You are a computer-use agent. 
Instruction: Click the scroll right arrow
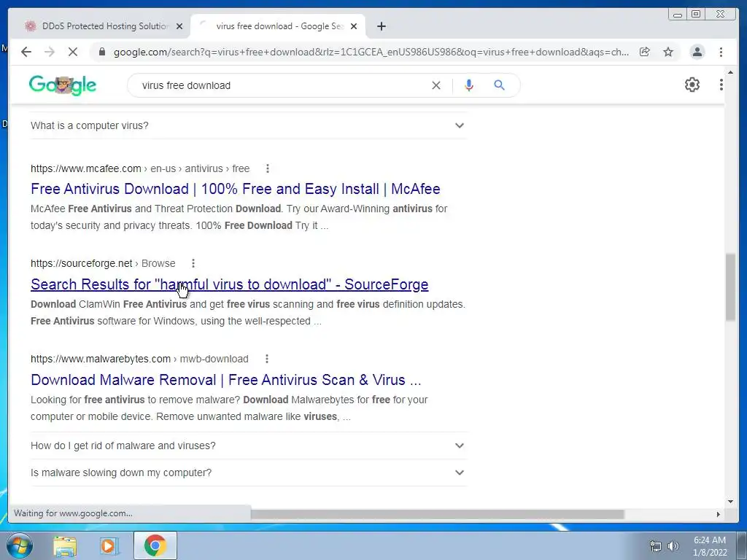719,514
